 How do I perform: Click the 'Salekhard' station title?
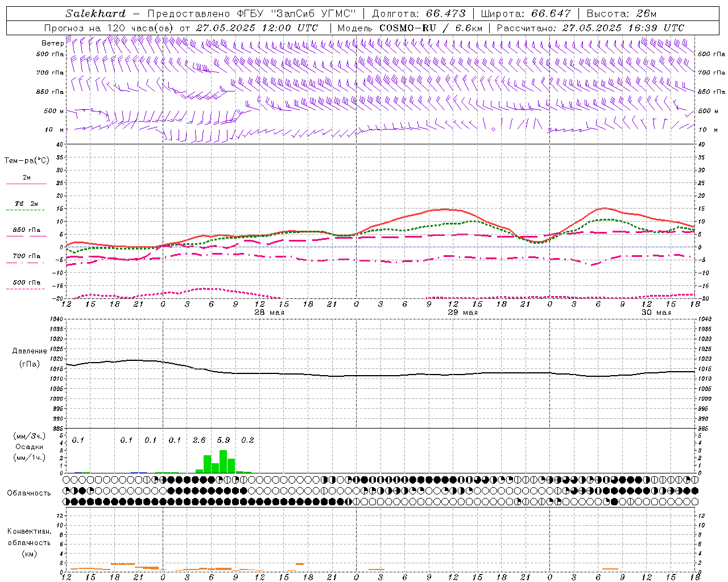[x=96, y=14]
